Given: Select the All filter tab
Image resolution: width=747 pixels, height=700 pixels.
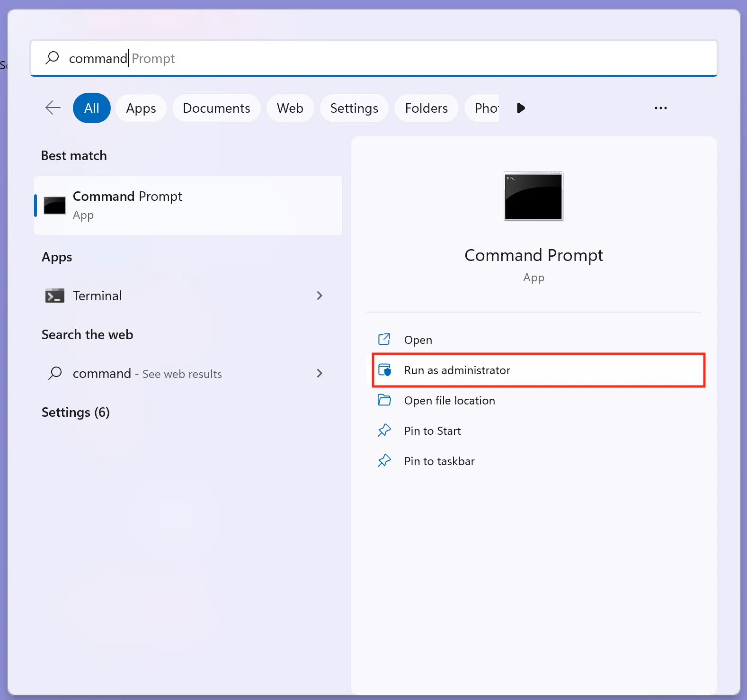Looking at the screenshot, I should coord(92,108).
